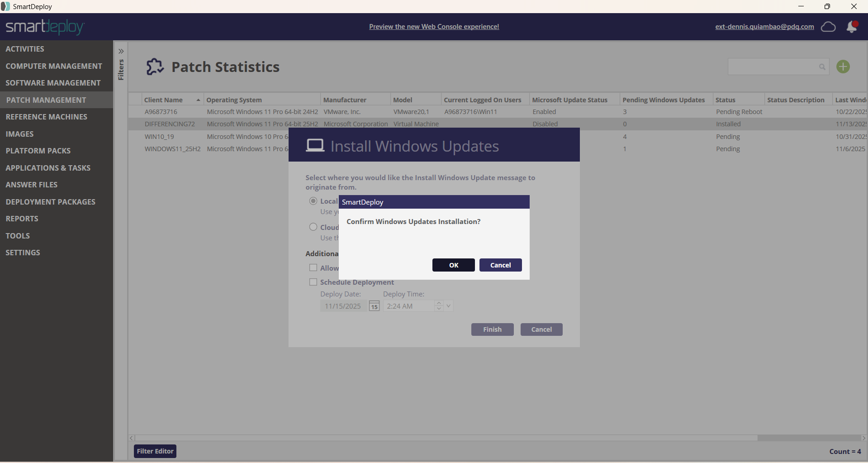
Task: Expand the Filters panel chevron
Action: click(x=121, y=51)
